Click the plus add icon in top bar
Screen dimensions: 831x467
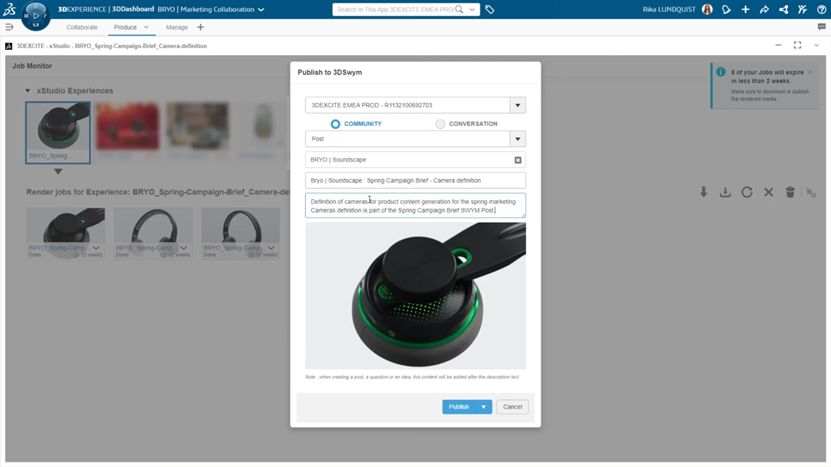(745, 10)
